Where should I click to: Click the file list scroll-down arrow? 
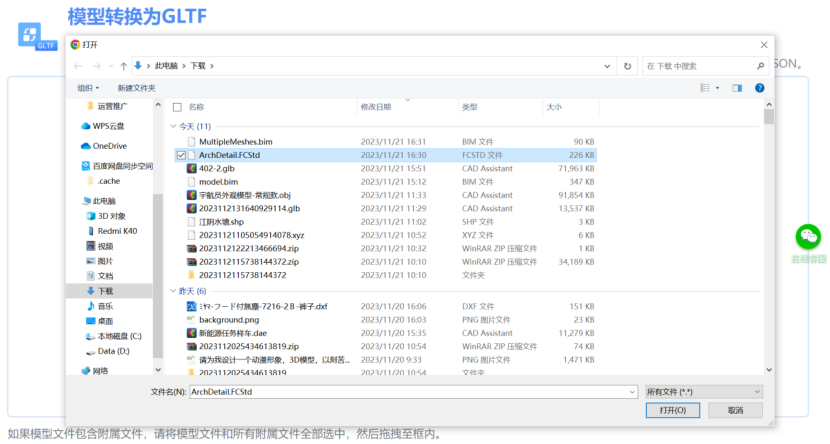tap(769, 370)
